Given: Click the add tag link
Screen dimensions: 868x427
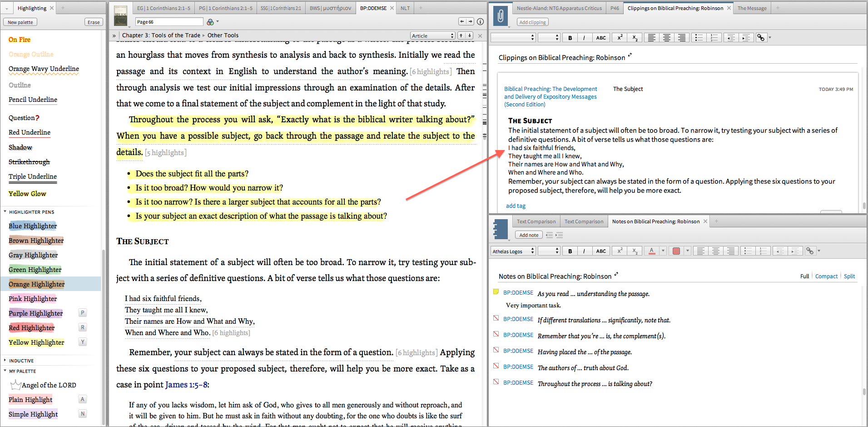Looking at the screenshot, I should coord(516,206).
